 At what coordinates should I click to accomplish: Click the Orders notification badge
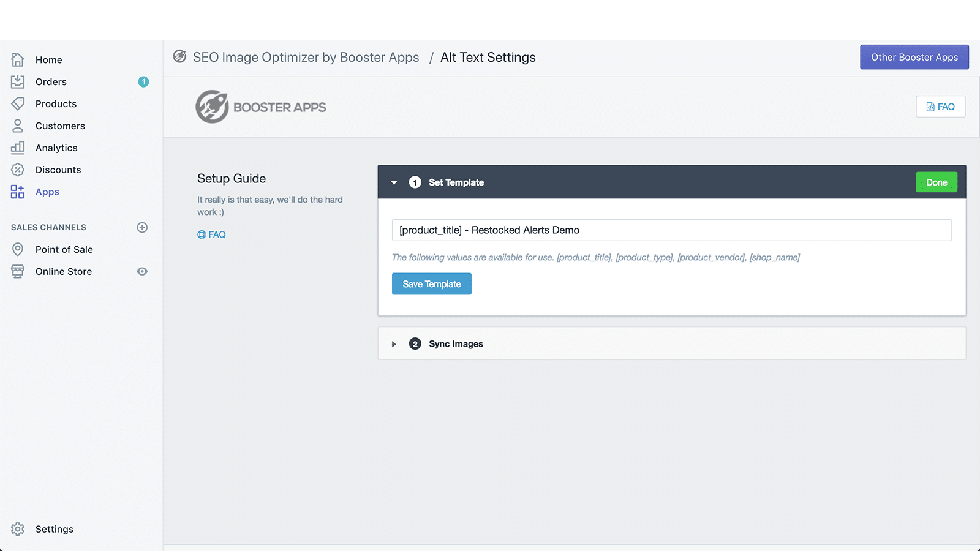(143, 81)
